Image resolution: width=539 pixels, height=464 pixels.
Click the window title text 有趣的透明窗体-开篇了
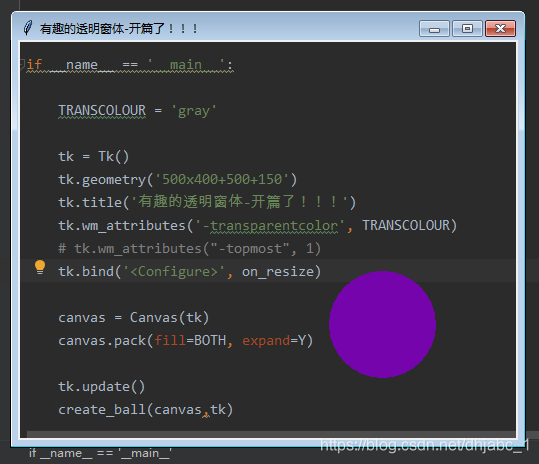click(x=119, y=29)
